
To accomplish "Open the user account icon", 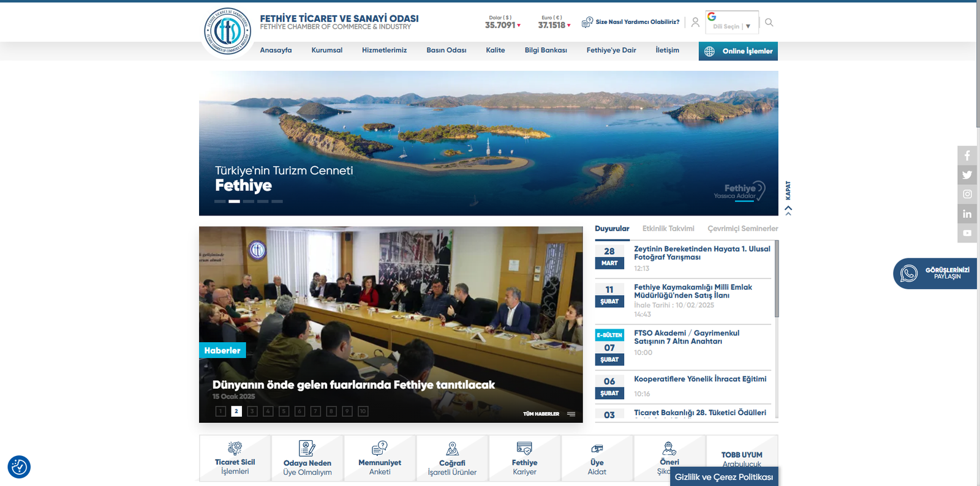I will (695, 23).
